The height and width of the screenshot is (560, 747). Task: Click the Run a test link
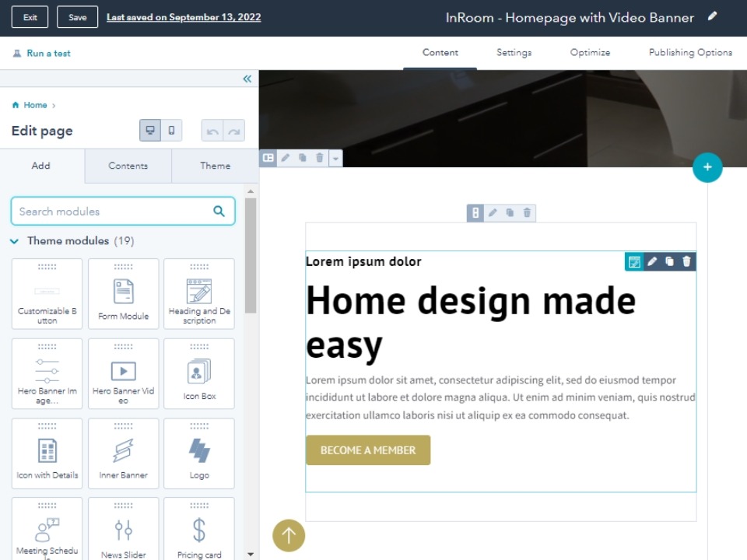[x=48, y=52]
